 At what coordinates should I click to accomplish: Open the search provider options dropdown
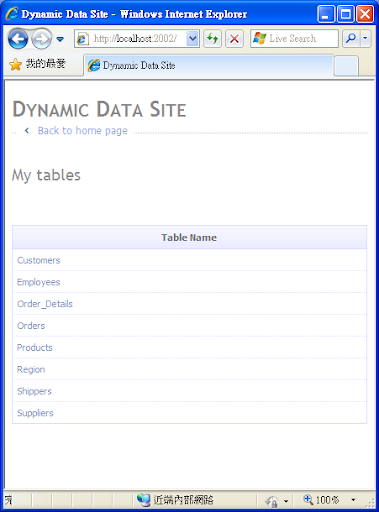[x=365, y=39]
